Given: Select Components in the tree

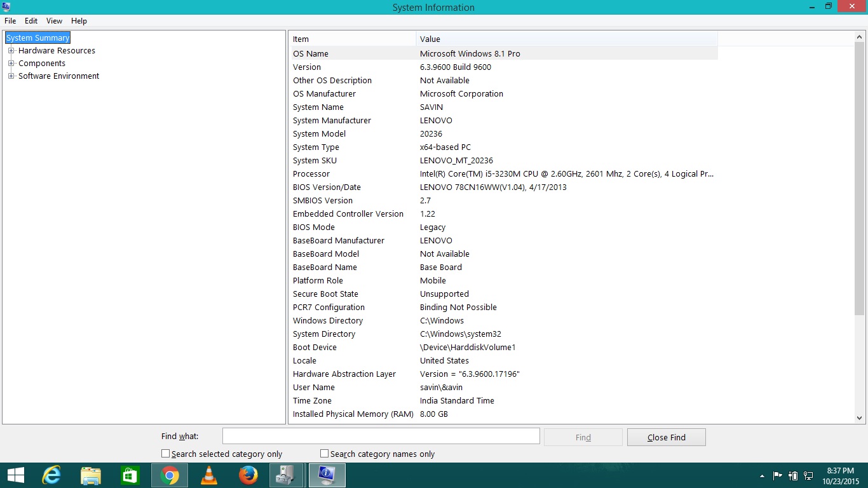Looking at the screenshot, I should [42, 64].
